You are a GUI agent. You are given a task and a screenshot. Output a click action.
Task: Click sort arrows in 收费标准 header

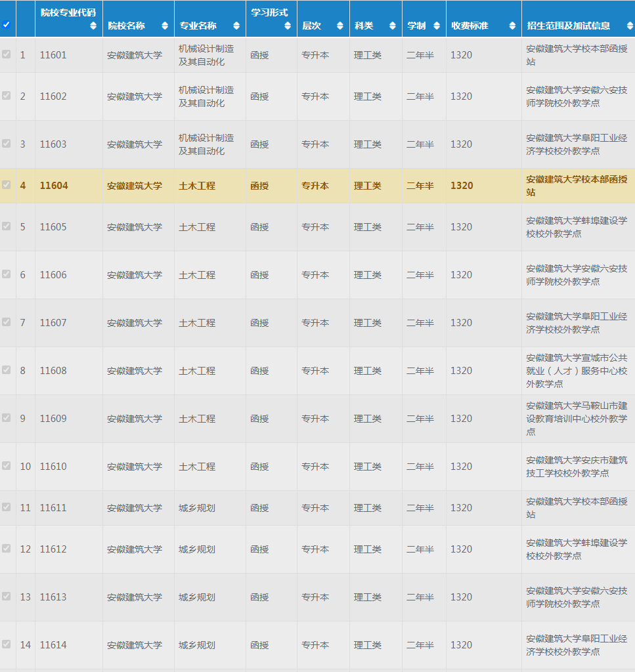512,26
